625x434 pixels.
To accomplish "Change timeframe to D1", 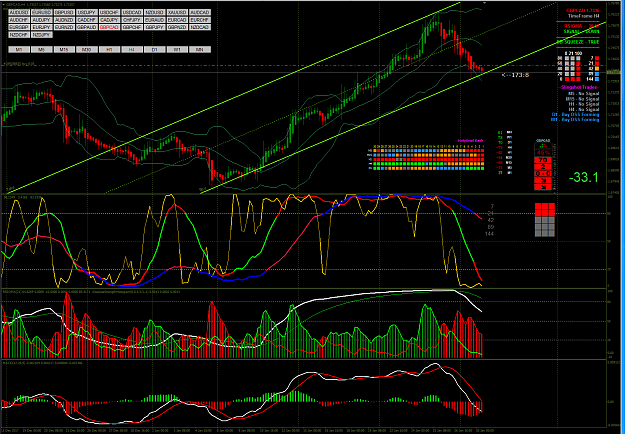I will (154, 49).
